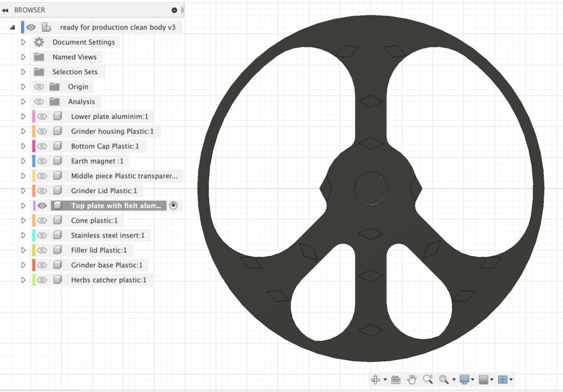The image size is (563, 392).
Task: Select the Stainless steel insert:1 component
Action: pyautogui.click(x=108, y=235)
